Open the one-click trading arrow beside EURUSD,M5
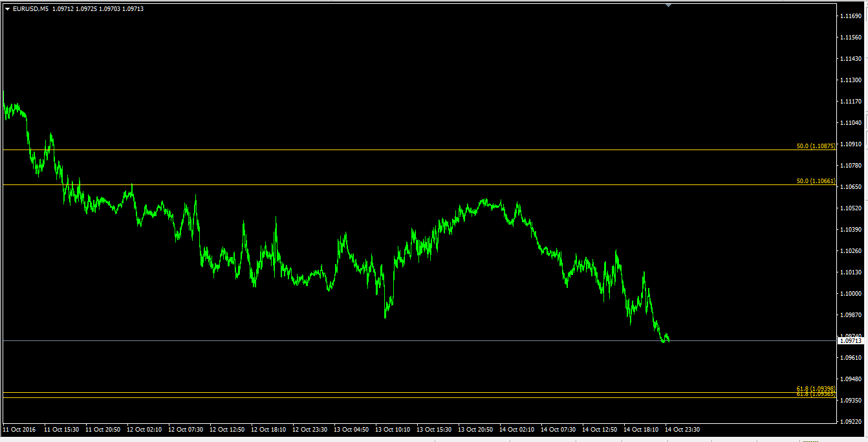 click(x=7, y=8)
